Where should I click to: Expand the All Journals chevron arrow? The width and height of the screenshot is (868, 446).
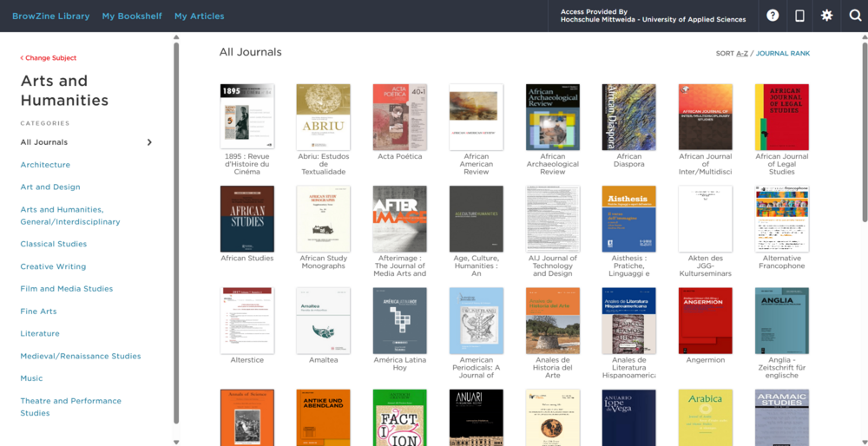[149, 142]
